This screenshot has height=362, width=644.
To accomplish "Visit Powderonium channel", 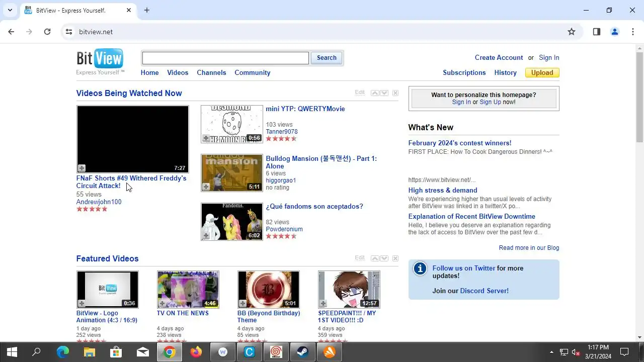I will [x=284, y=229].
